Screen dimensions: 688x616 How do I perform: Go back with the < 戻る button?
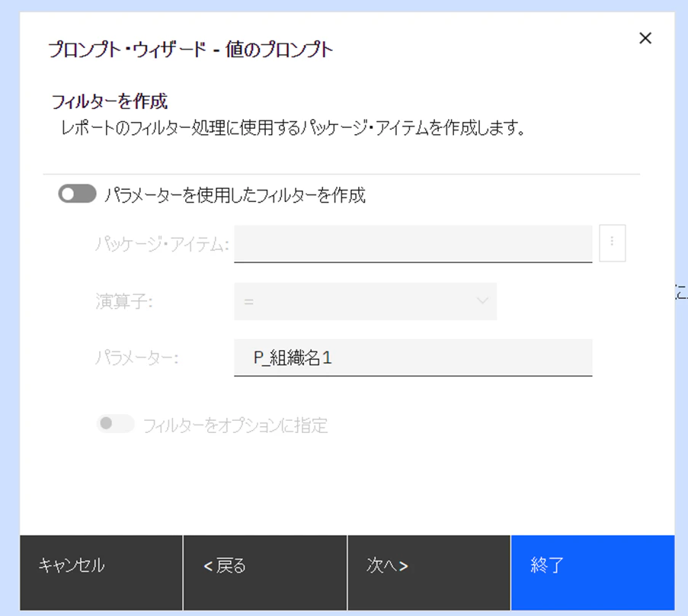click(265, 573)
